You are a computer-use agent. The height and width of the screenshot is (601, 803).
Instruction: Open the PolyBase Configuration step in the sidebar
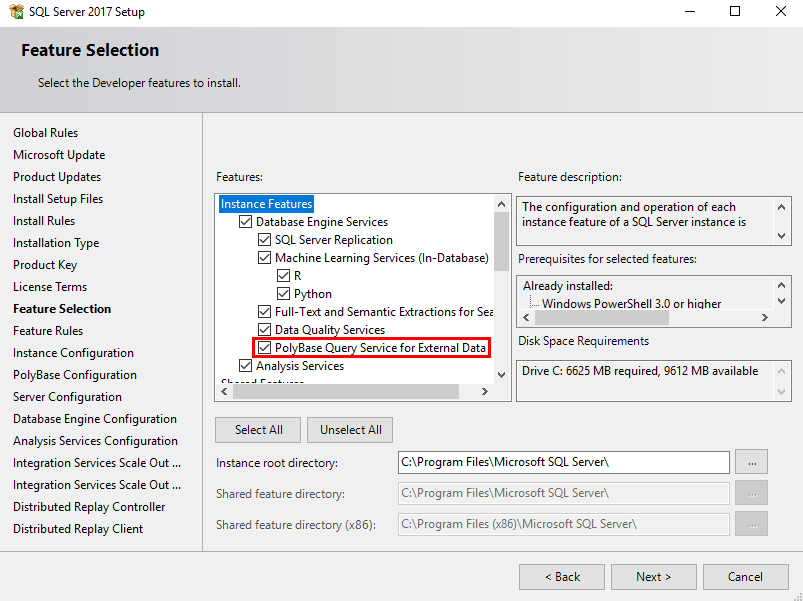point(75,375)
